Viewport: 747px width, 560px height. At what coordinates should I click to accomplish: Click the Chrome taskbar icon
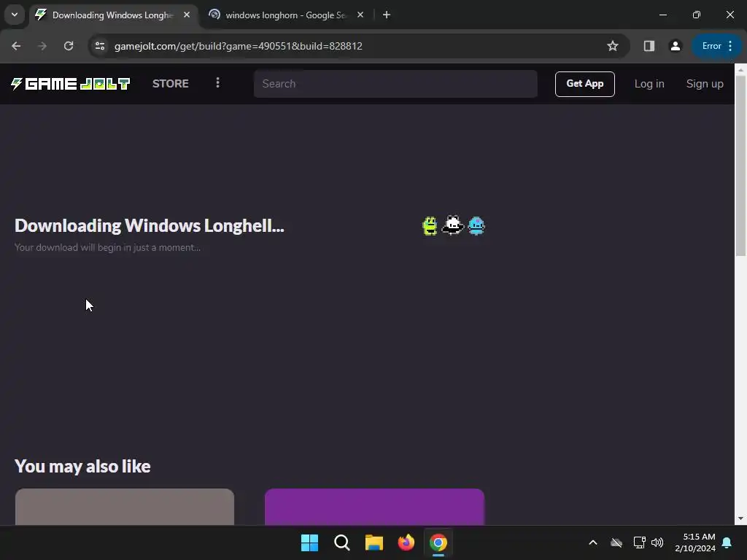point(438,542)
